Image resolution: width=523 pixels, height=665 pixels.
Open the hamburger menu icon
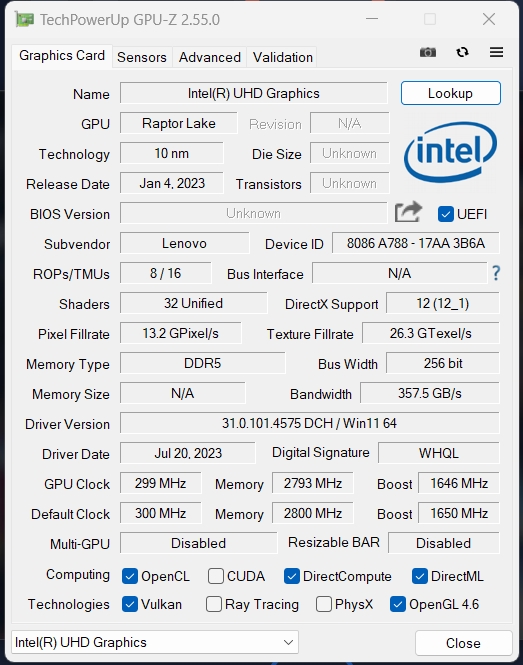(496, 52)
